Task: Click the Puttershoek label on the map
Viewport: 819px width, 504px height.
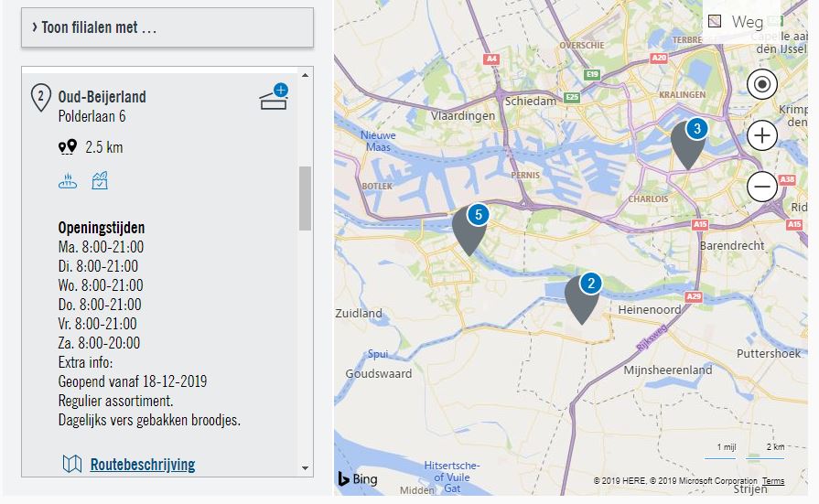Action: (x=769, y=354)
